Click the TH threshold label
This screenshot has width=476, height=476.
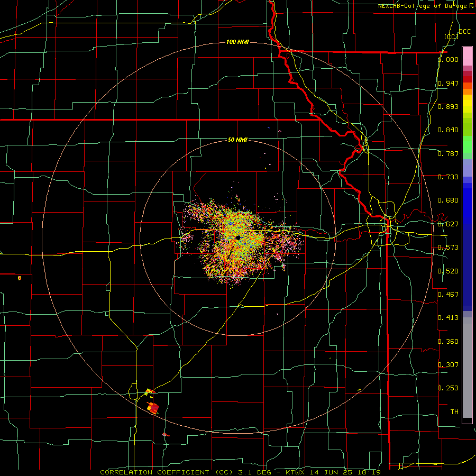click(454, 411)
